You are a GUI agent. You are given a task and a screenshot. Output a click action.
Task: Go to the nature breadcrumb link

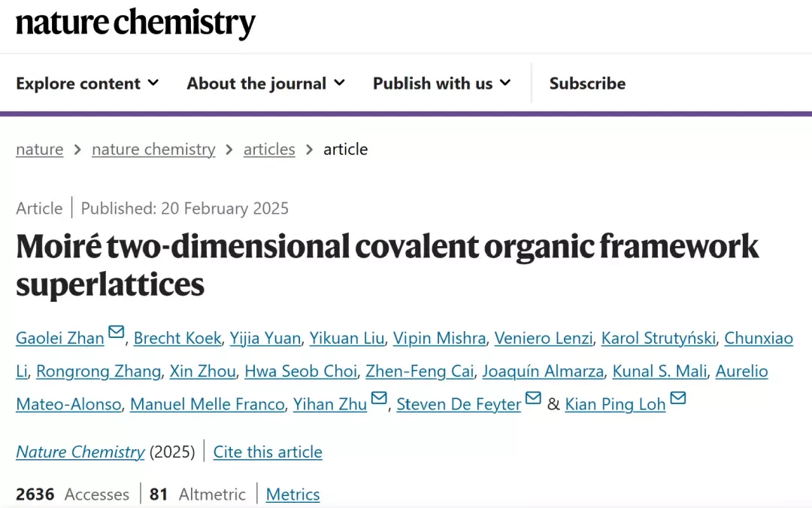[39, 149]
